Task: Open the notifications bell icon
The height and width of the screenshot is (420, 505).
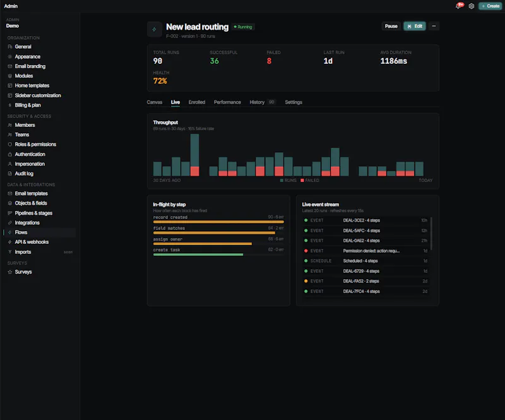Action: [460, 6]
